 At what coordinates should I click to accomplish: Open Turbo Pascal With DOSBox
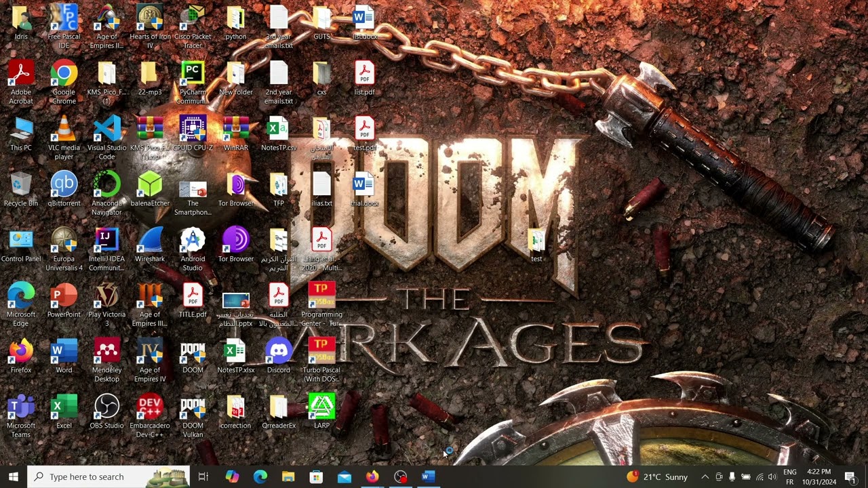click(x=321, y=360)
